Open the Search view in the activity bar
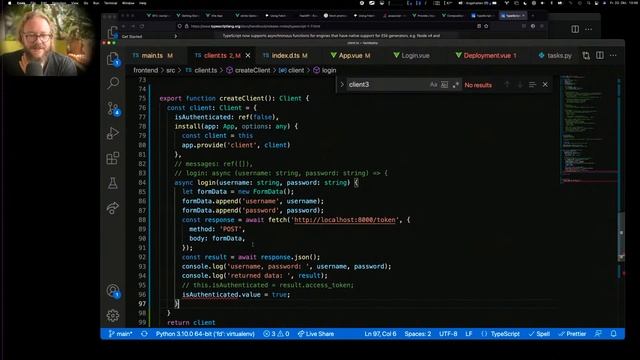Screen dimensions: 640x360 113,83
